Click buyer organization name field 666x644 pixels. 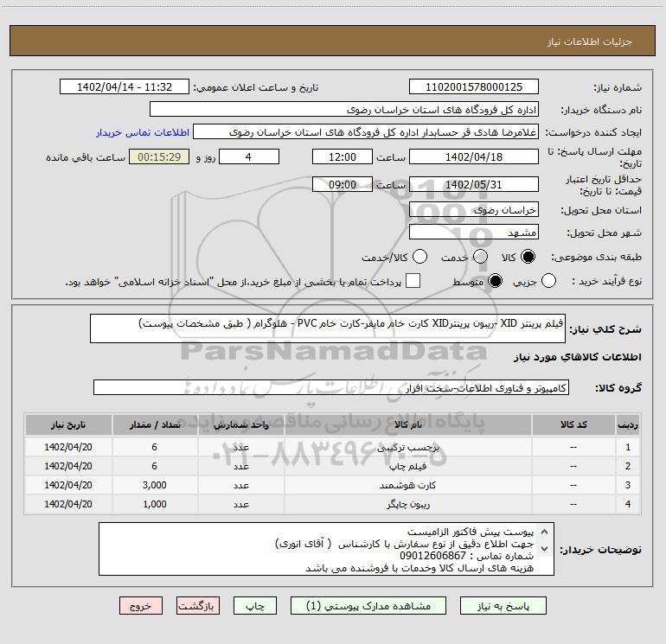point(344,110)
